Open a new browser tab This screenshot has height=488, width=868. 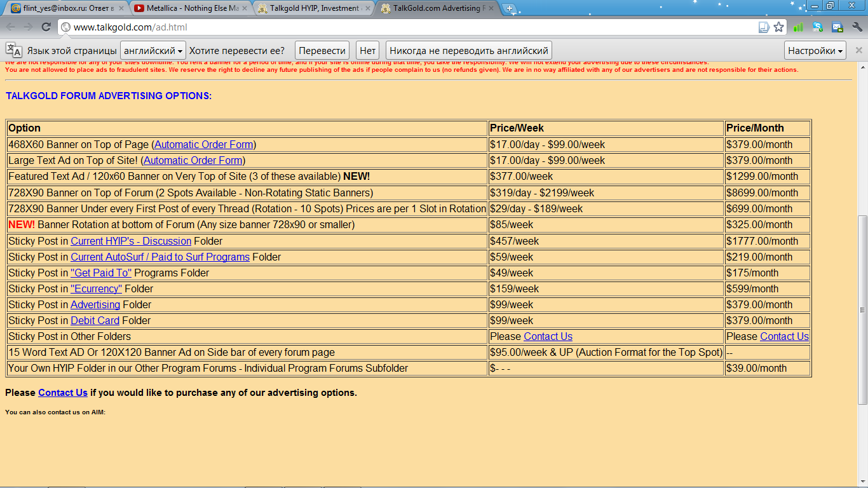pos(510,9)
